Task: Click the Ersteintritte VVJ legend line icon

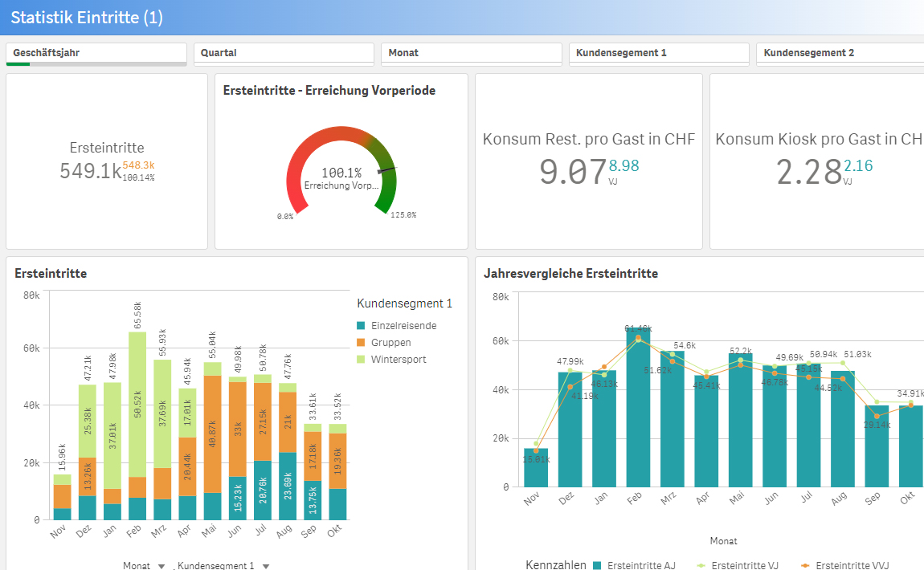Action: click(806, 565)
